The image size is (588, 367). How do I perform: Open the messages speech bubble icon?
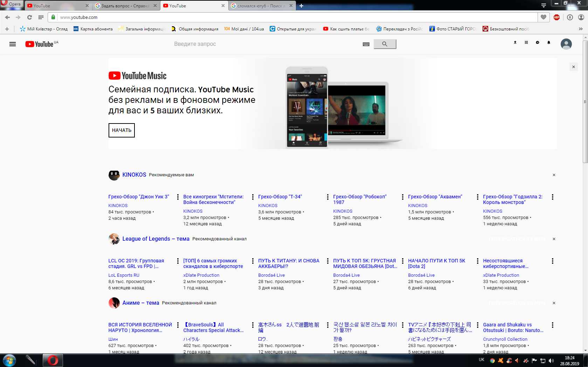pyautogui.click(x=538, y=42)
